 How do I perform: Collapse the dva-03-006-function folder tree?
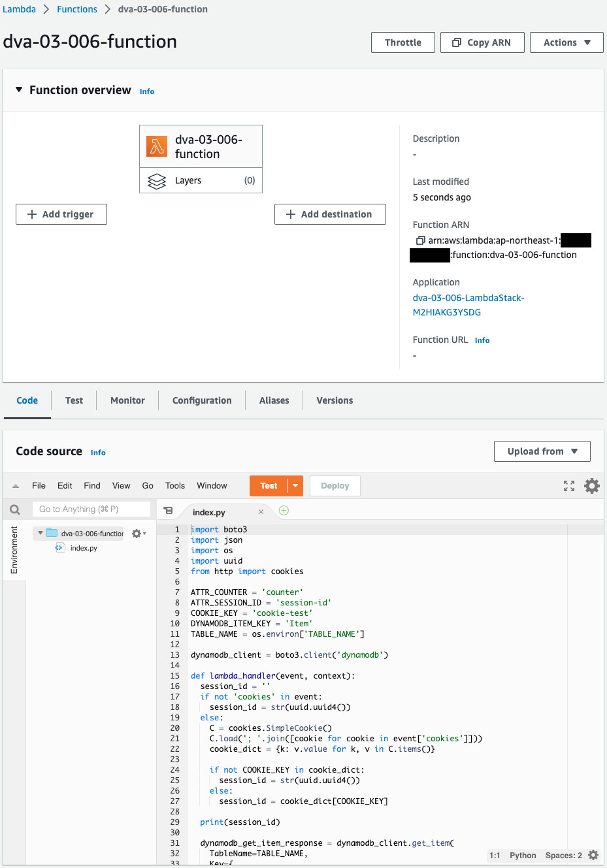click(41, 533)
